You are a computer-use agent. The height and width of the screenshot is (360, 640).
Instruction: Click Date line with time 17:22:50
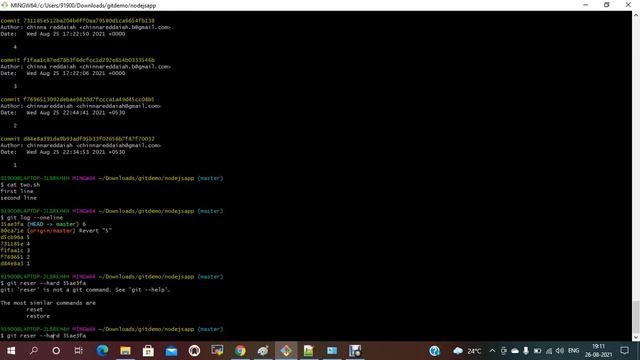[x=63, y=34]
